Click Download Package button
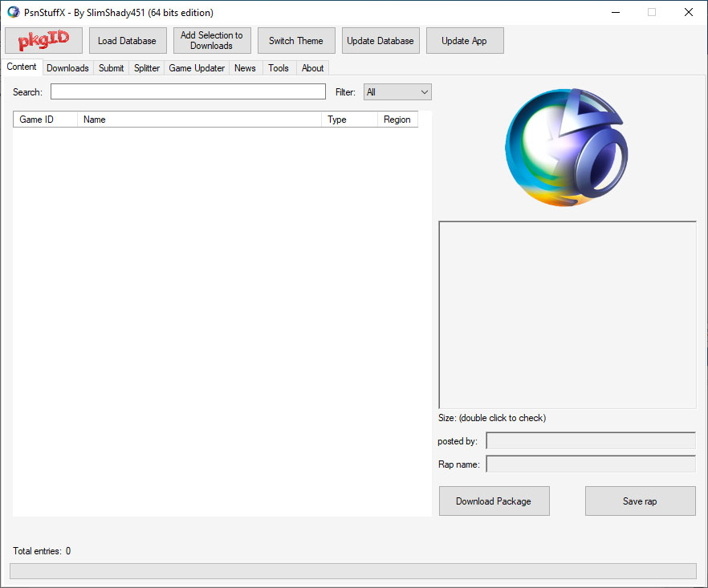Screen dimensions: 708x588 (x=494, y=501)
